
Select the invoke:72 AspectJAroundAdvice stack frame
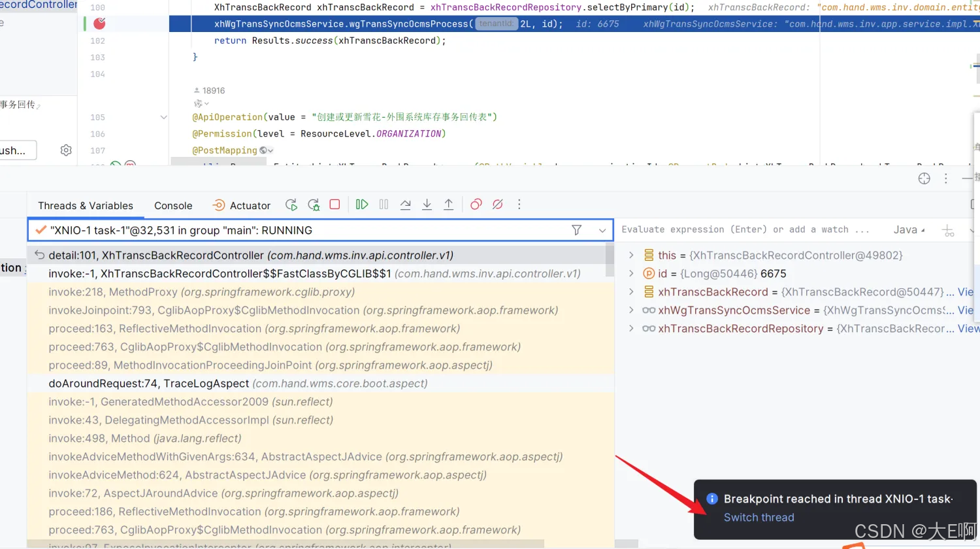(x=317, y=493)
